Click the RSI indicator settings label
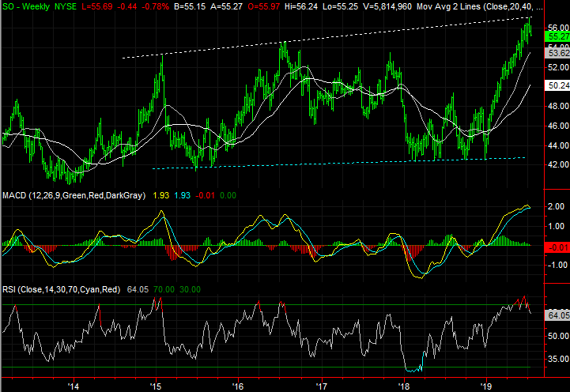 (x=60, y=290)
